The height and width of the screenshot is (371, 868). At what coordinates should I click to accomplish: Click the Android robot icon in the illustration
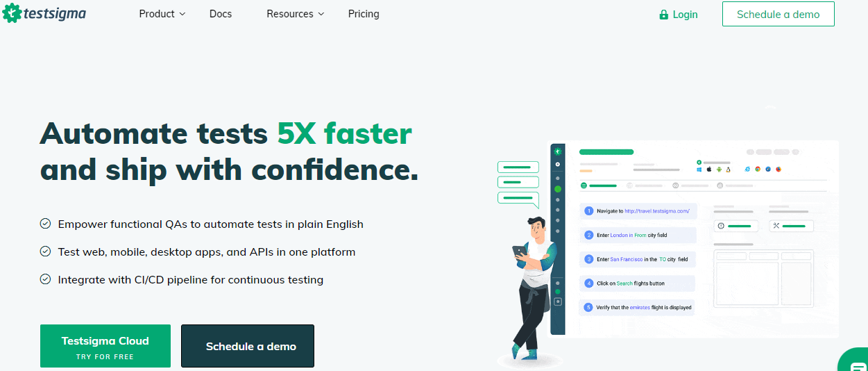pyautogui.click(x=719, y=169)
